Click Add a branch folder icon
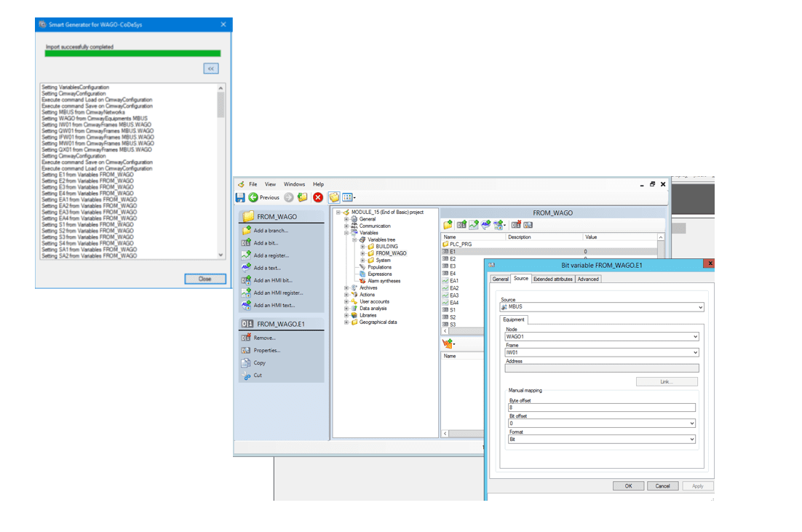 (x=246, y=231)
